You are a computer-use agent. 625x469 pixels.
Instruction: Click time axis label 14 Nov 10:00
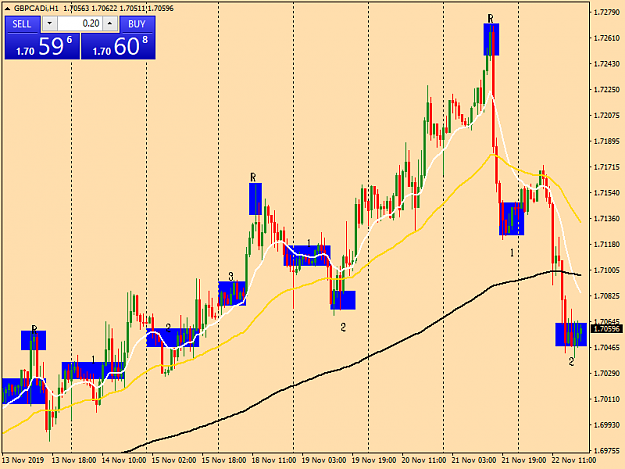[x=124, y=460]
